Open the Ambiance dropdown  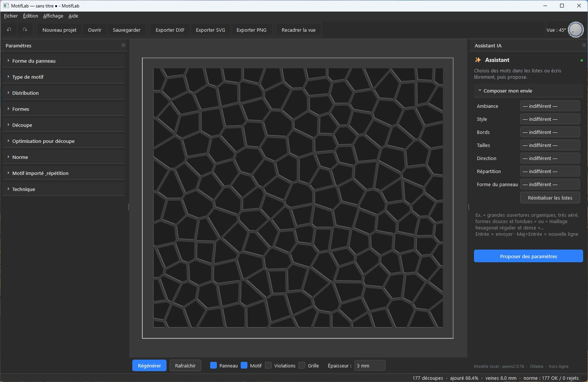click(550, 106)
